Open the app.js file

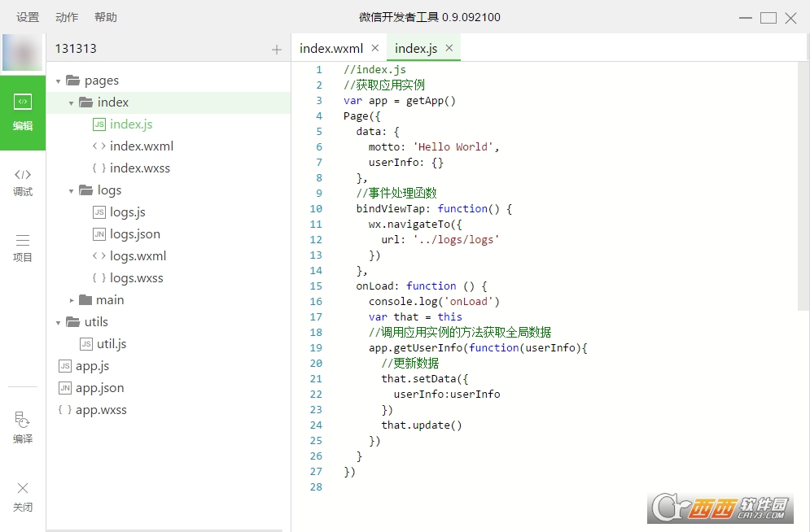[93, 366]
